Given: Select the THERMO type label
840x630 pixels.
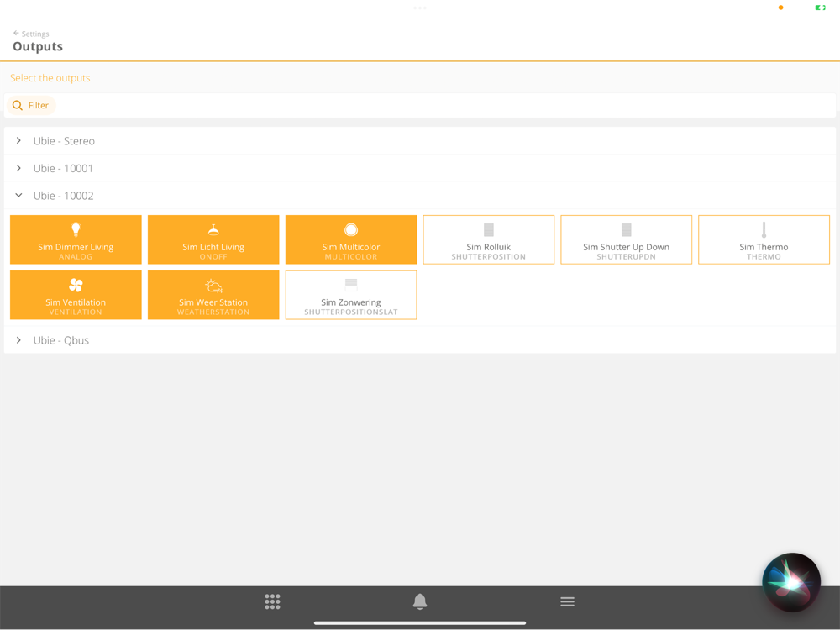Looking at the screenshot, I should coord(764,257).
